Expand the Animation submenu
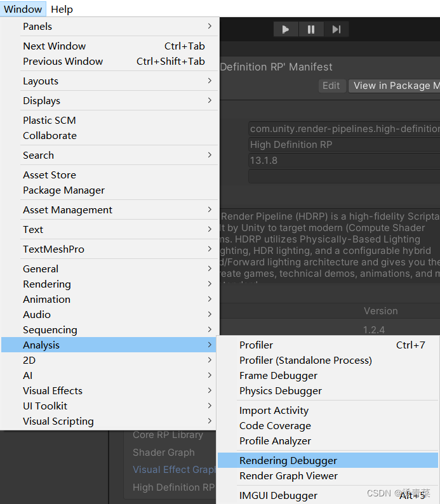This screenshot has width=440, height=504. tap(110, 299)
